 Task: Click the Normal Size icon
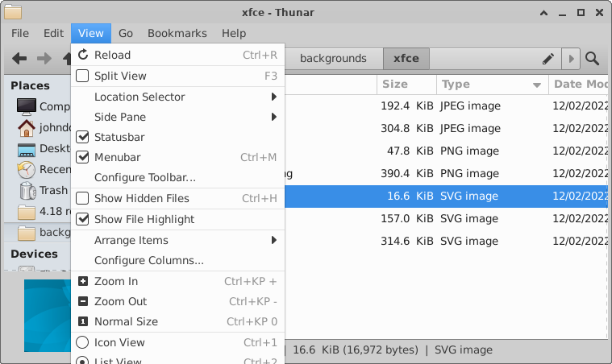click(x=83, y=321)
